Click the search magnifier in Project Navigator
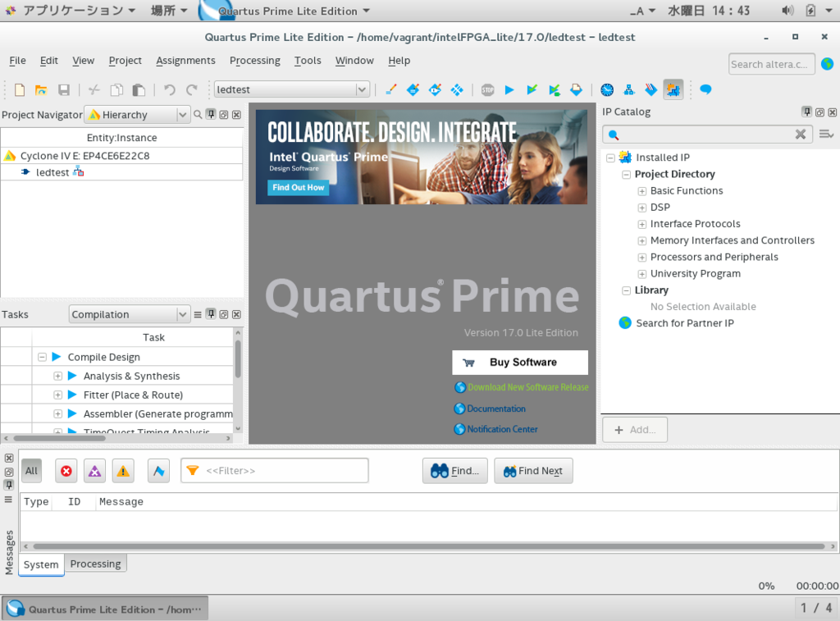The height and width of the screenshot is (621, 840). [198, 115]
